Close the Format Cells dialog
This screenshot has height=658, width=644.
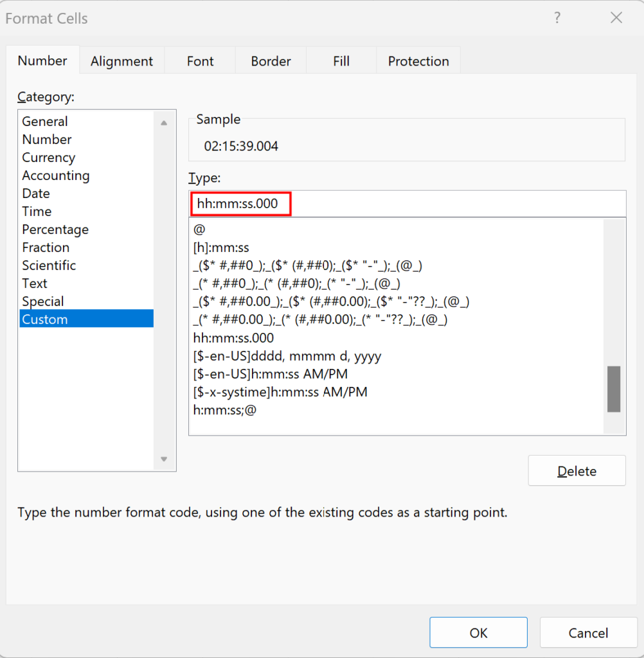point(616,18)
